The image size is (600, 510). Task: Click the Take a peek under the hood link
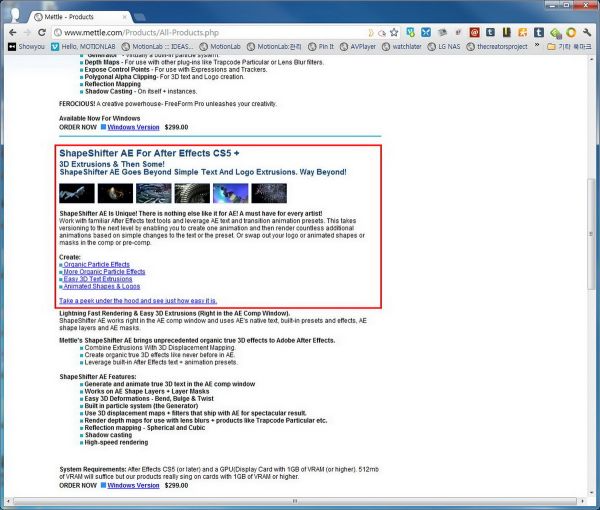point(138,301)
